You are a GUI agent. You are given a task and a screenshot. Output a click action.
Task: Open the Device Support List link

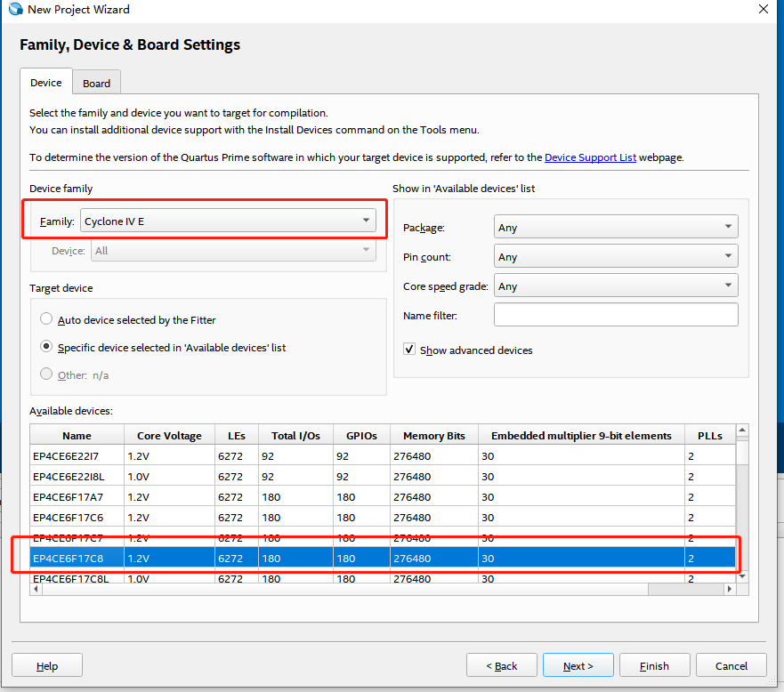click(590, 157)
